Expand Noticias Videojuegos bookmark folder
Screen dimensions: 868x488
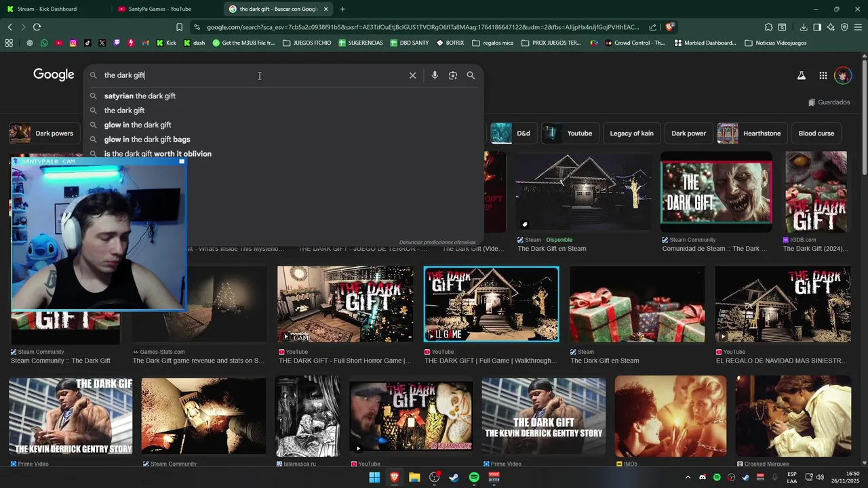775,43
